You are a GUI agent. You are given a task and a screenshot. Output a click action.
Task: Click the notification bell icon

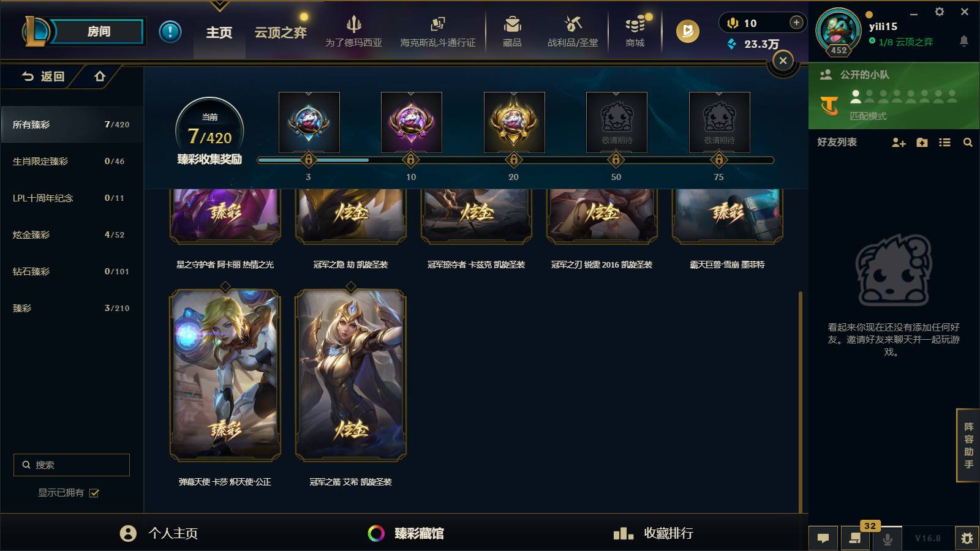(963, 41)
